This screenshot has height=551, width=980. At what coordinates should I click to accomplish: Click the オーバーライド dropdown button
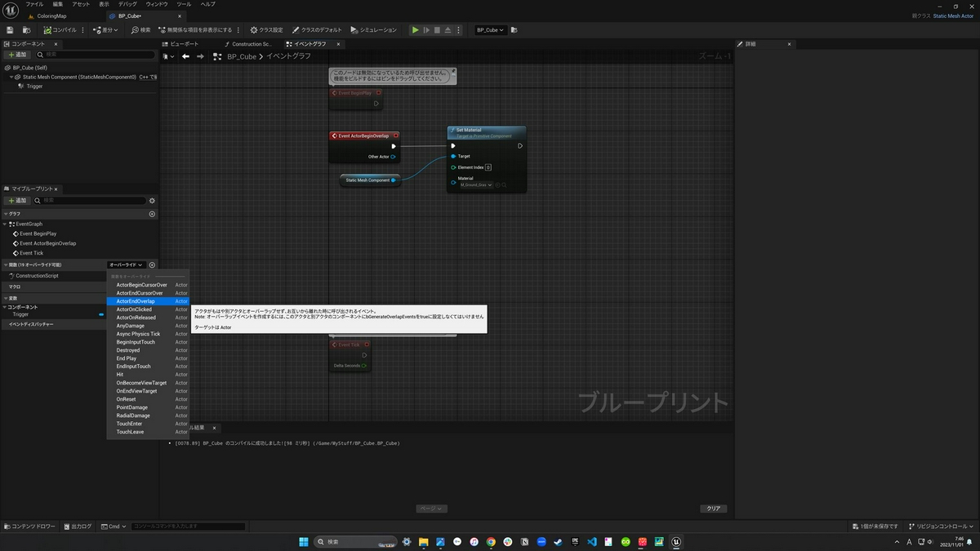click(x=127, y=264)
